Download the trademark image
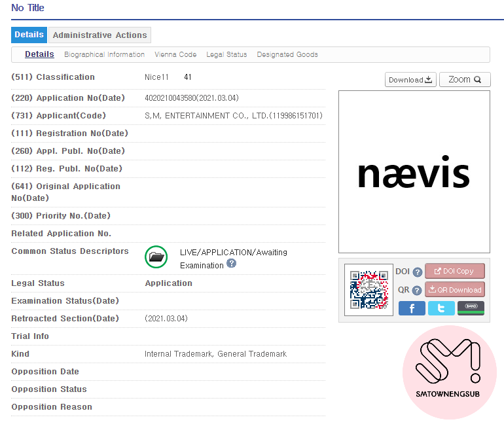The height and width of the screenshot is (428, 504). (x=410, y=80)
